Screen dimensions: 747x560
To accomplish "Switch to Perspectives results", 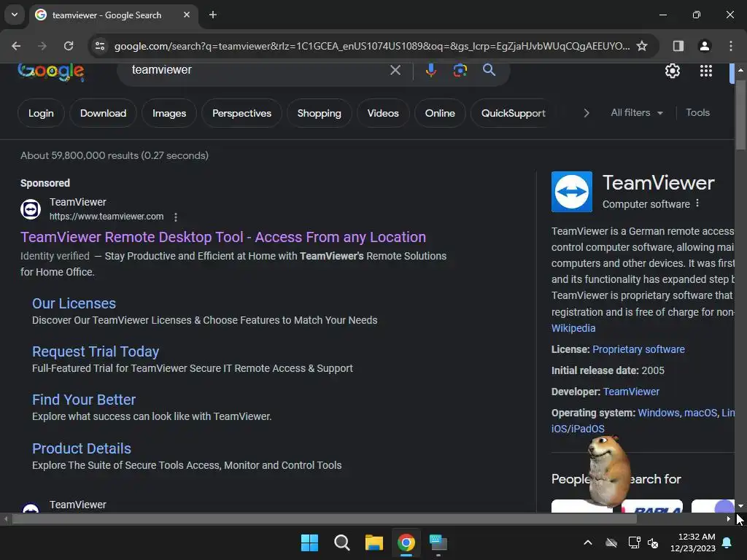I will pos(241,113).
